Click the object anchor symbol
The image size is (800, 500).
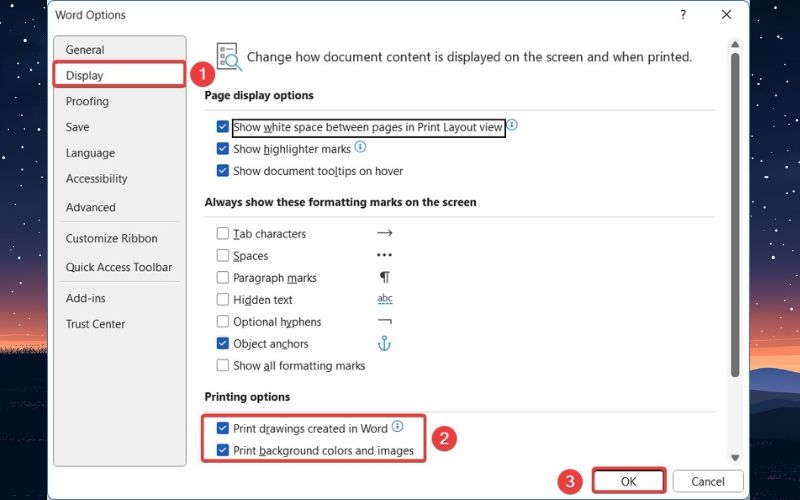[x=384, y=344]
